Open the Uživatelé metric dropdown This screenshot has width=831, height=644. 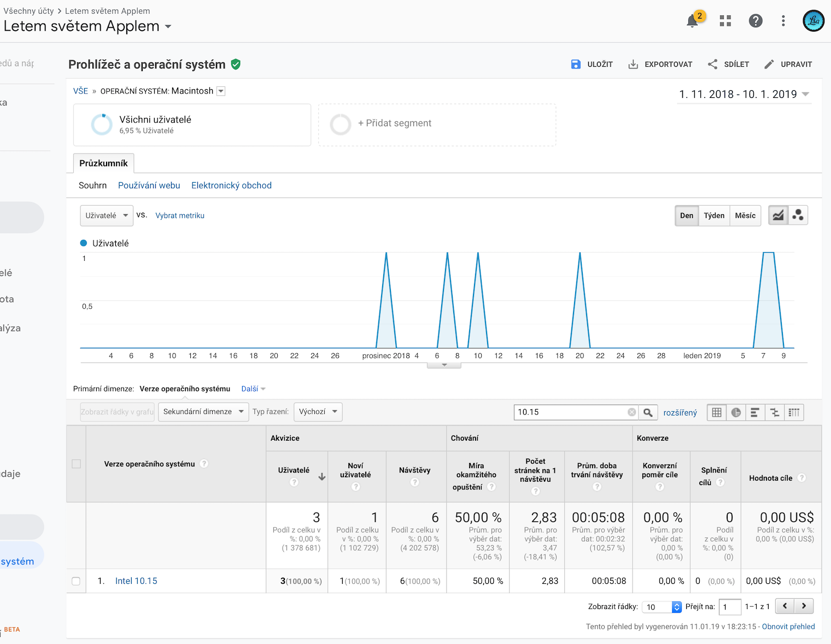pos(106,215)
